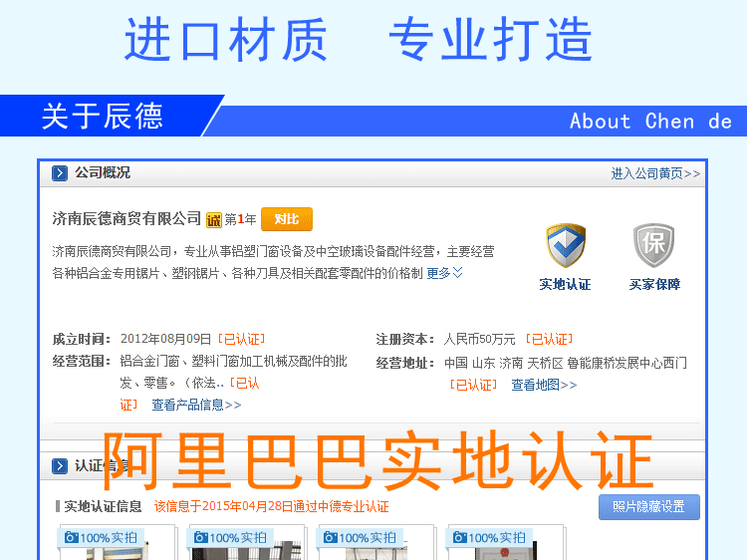Click 已认证 tag next to 注册资本

(x=549, y=339)
